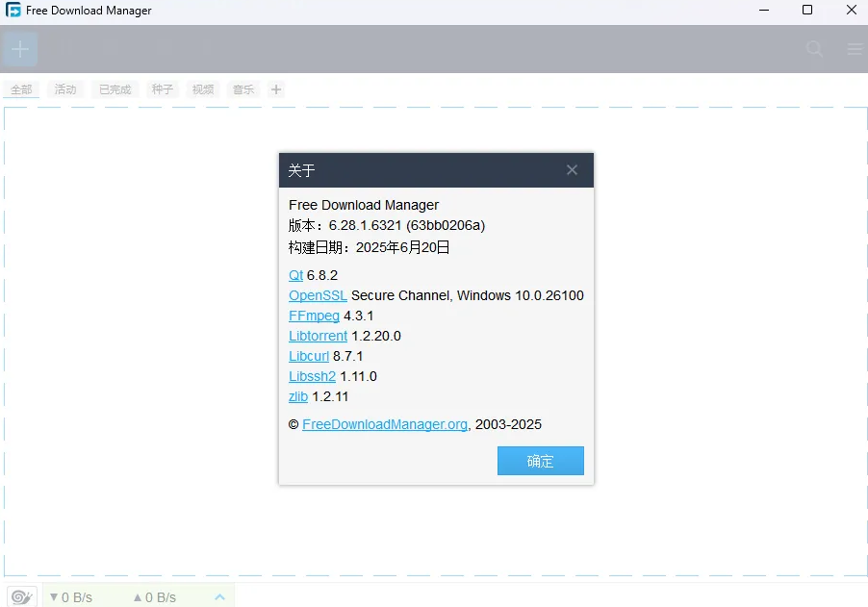Click the download speed 0 B/s indicator
868x607 pixels.
pos(72,596)
